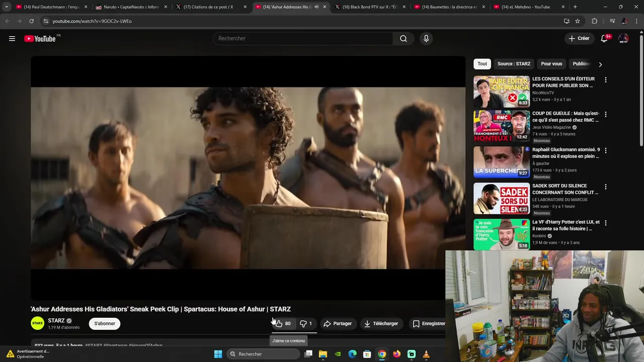Select the Source : STARZ filter chip
Screen dimensions: 644x362
click(x=514, y=64)
